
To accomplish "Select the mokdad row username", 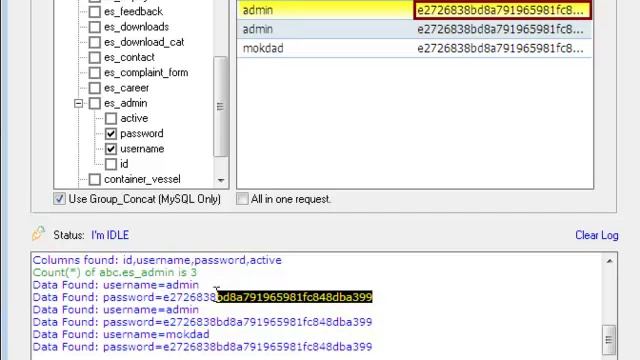I will click(263, 49).
